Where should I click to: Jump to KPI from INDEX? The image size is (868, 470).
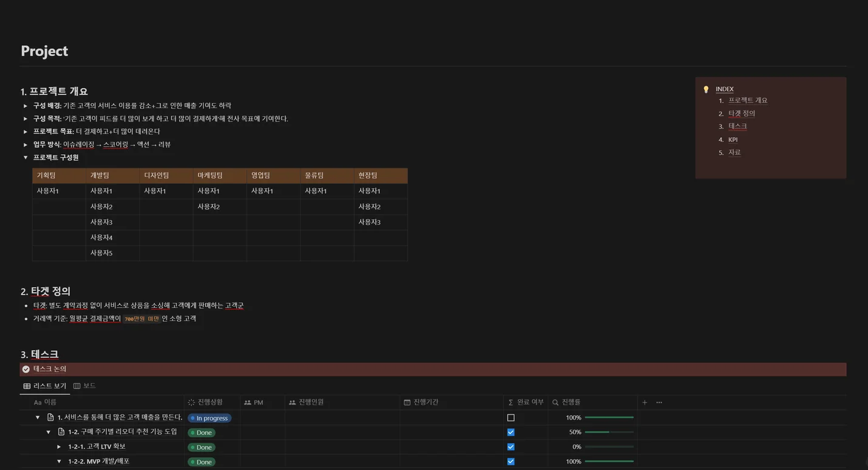[x=733, y=140]
